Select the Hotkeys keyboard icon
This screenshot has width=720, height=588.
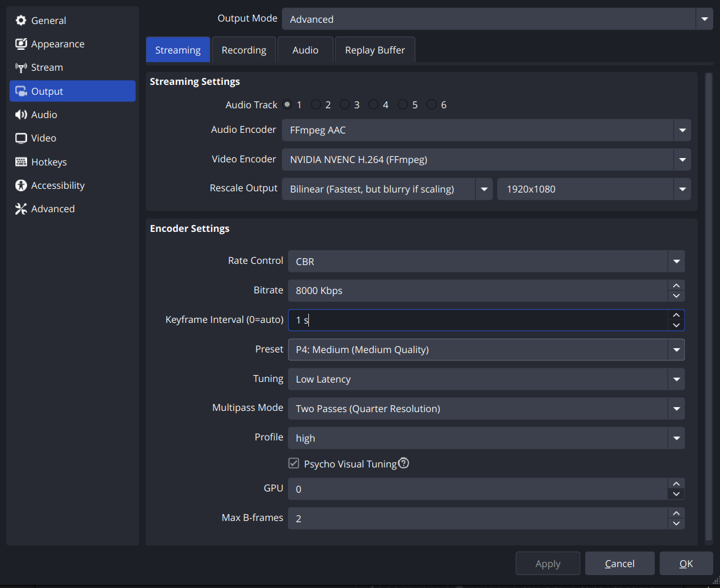tap(21, 162)
